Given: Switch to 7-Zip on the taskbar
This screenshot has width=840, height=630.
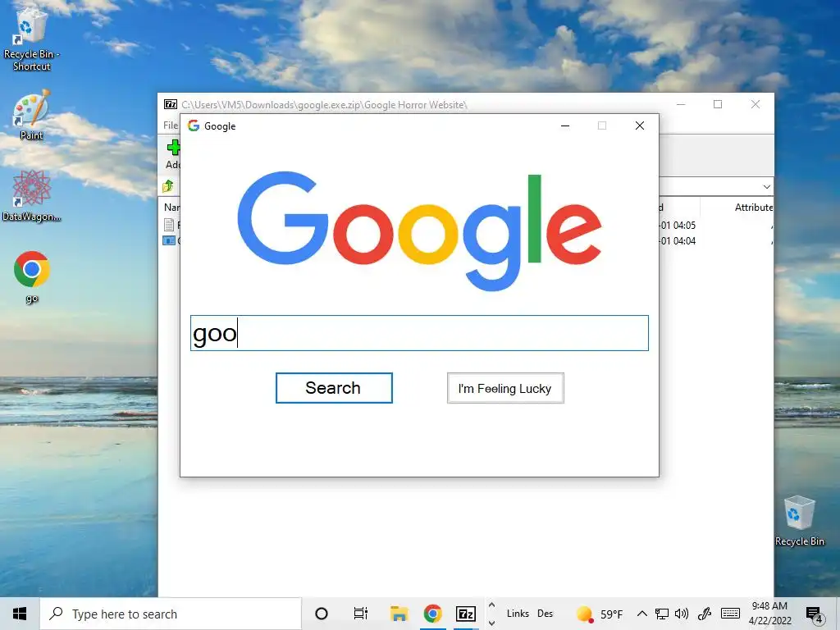Looking at the screenshot, I should tap(466, 614).
